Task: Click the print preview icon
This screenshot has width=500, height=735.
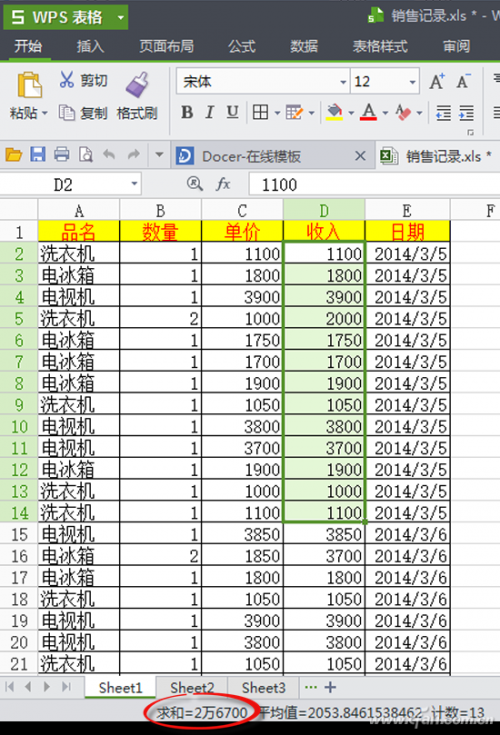Action: (x=86, y=154)
